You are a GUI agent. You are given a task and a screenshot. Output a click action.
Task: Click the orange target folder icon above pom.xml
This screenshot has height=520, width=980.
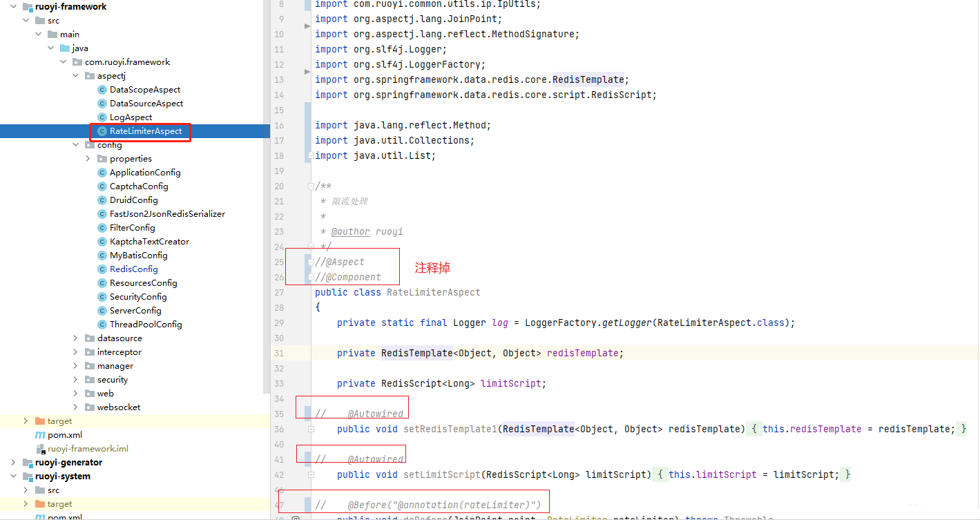click(x=40, y=421)
